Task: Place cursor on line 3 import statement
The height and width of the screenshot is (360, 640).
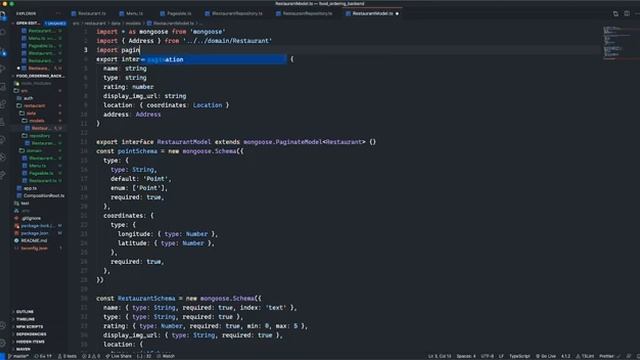Action: (118, 50)
